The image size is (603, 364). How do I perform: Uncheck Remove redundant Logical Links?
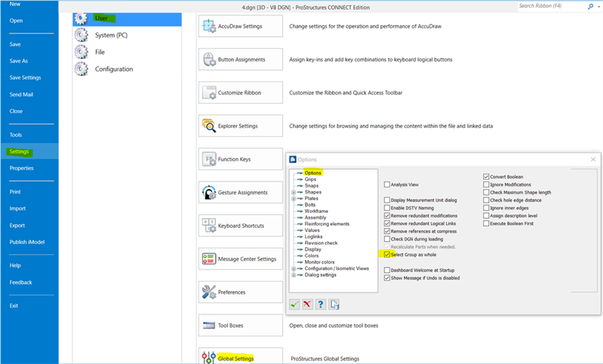(x=387, y=223)
